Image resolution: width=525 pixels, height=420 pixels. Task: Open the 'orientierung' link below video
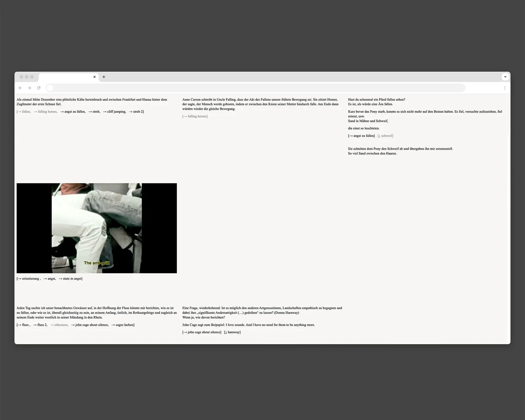pos(31,279)
